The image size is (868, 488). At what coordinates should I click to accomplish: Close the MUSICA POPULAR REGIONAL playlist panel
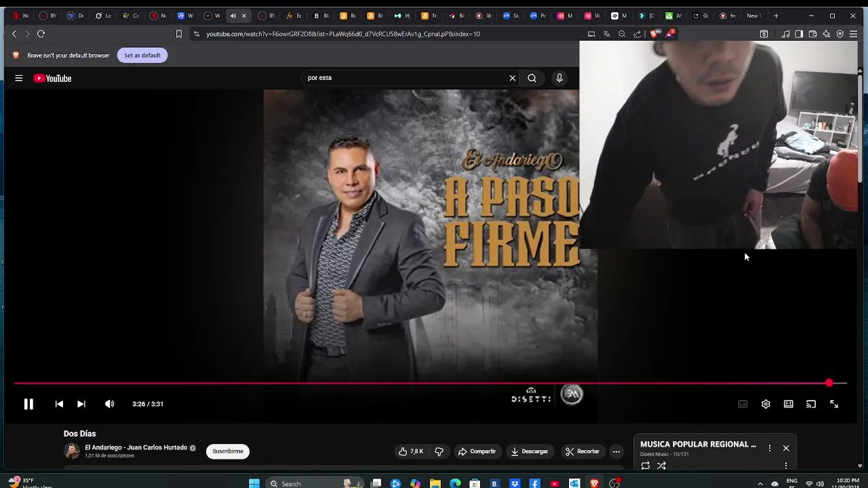click(786, 448)
